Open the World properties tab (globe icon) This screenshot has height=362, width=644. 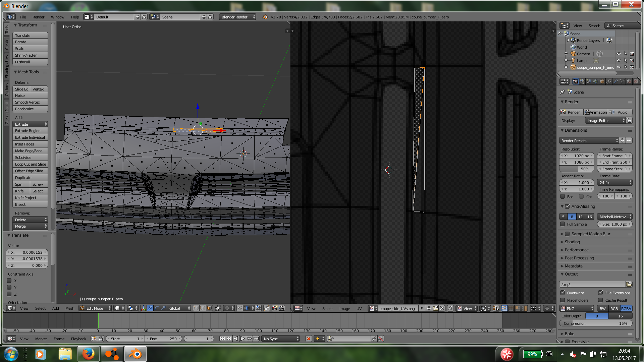(x=595, y=81)
